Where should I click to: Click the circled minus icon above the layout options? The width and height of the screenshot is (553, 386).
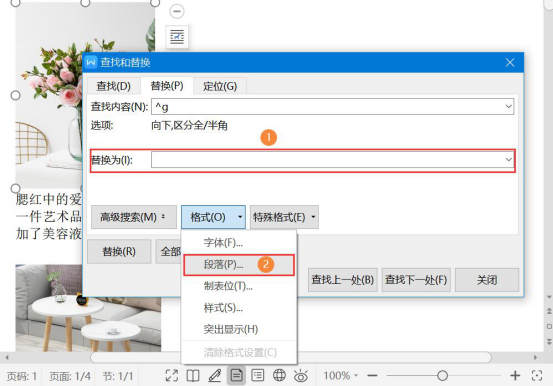(x=177, y=11)
